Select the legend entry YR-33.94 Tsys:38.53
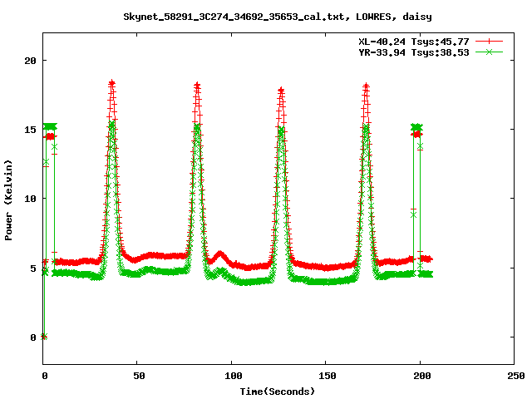 [414, 52]
